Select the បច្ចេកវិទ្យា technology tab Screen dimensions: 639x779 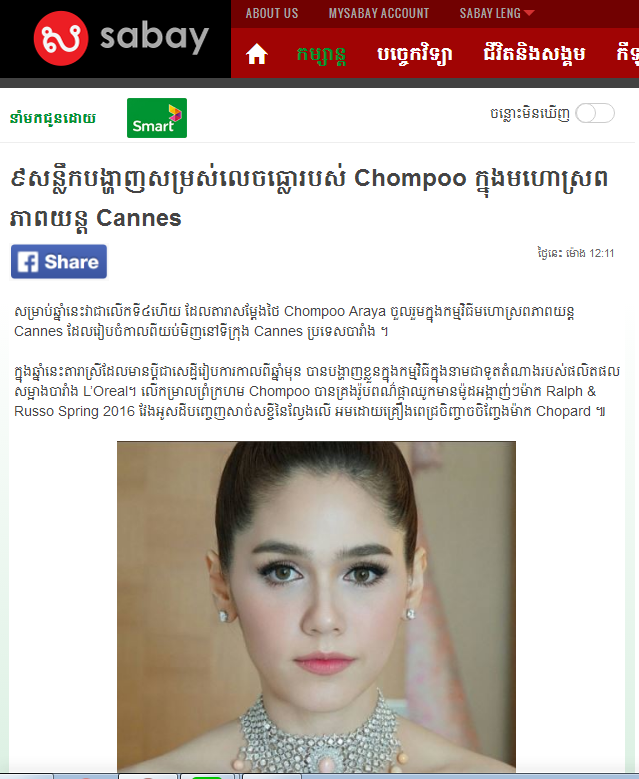pos(414,54)
